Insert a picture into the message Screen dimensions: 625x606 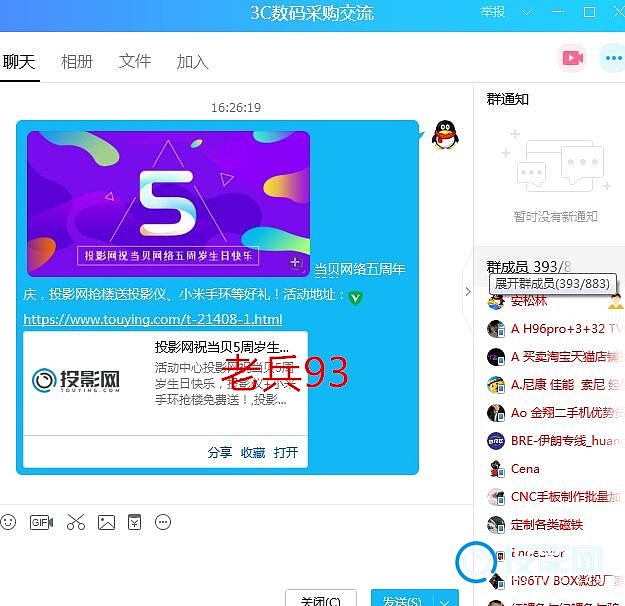point(106,522)
